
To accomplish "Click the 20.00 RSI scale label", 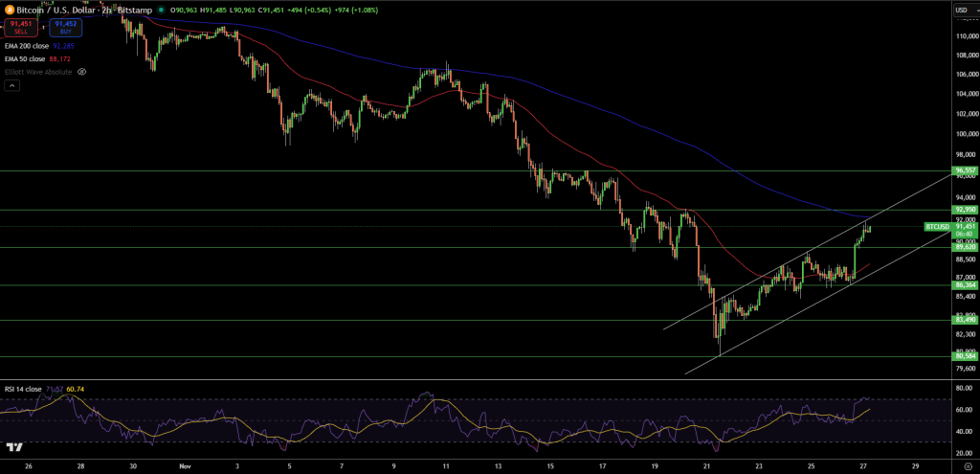I will click(965, 453).
